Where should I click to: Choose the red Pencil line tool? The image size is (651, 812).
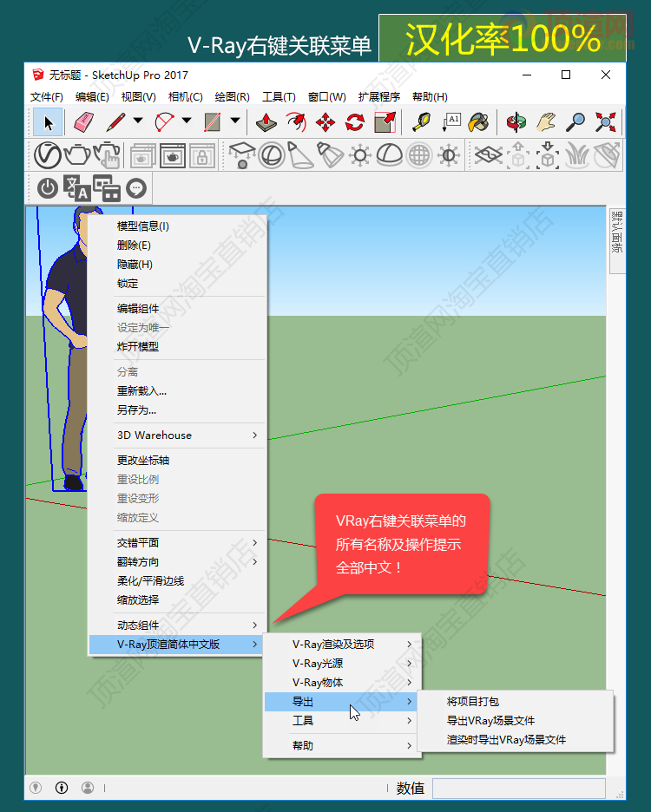click(115, 122)
